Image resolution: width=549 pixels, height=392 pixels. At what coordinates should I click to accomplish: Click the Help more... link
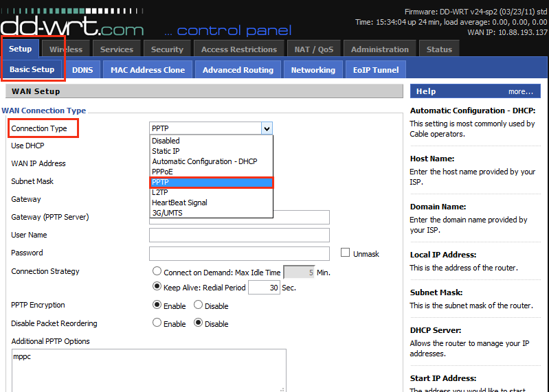coord(520,91)
